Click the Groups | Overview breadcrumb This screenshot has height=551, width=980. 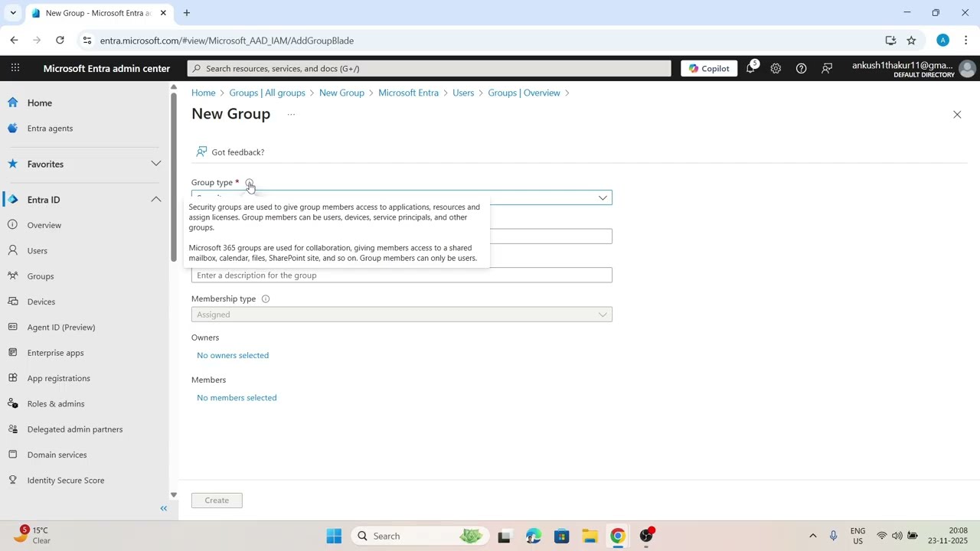[x=524, y=93]
